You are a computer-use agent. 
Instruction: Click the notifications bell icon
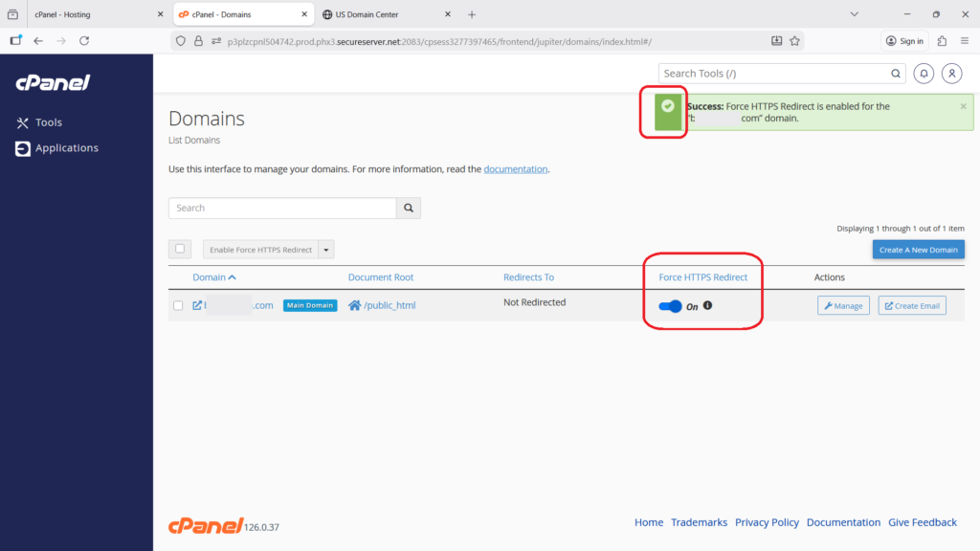(924, 74)
